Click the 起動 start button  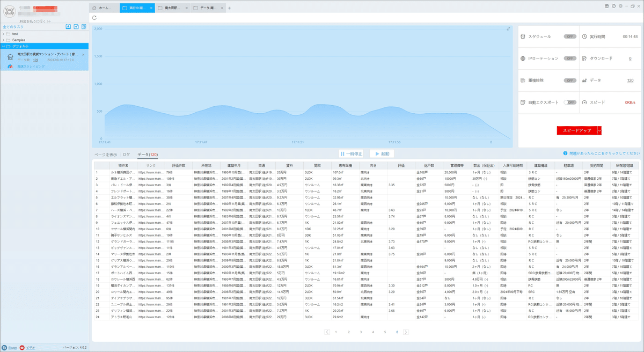click(x=382, y=153)
